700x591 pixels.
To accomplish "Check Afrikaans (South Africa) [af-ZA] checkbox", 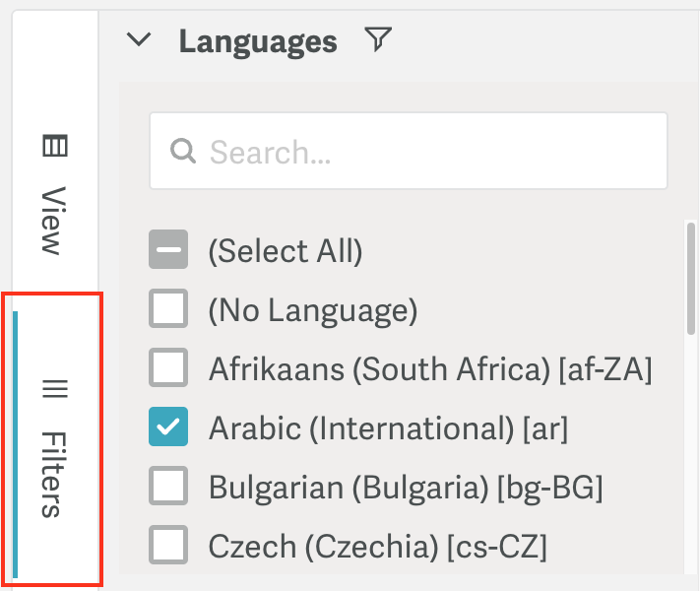I will [168, 367].
